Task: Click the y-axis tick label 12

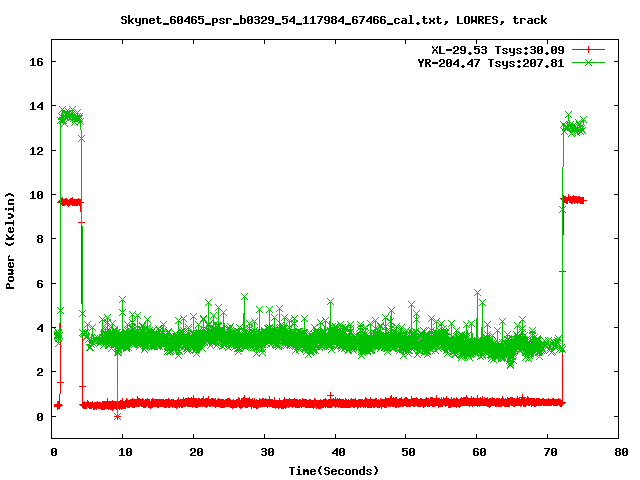Action: point(36,151)
